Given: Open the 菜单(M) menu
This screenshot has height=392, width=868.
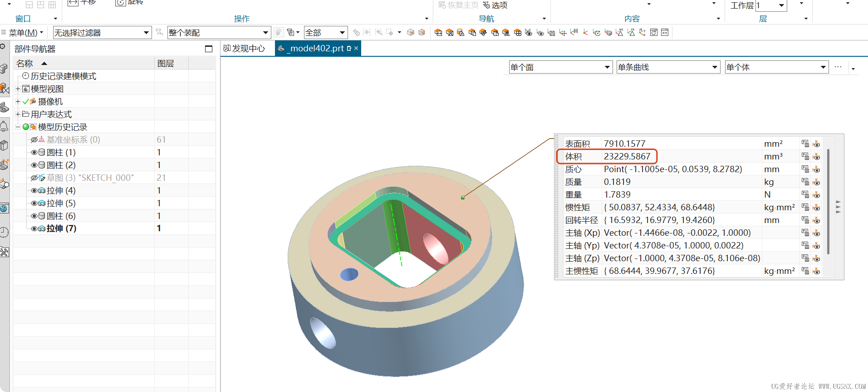Looking at the screenshot, I should pos(23,33).
